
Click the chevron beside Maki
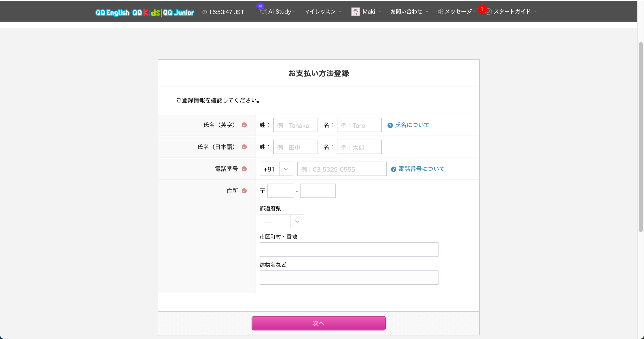[x=379, y=11]
